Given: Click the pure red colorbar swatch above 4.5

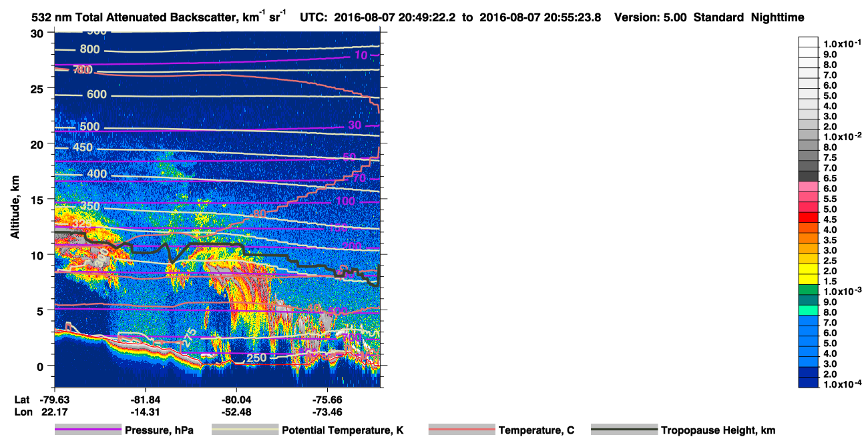Looking at the screenshot, I should pos(809,217).
